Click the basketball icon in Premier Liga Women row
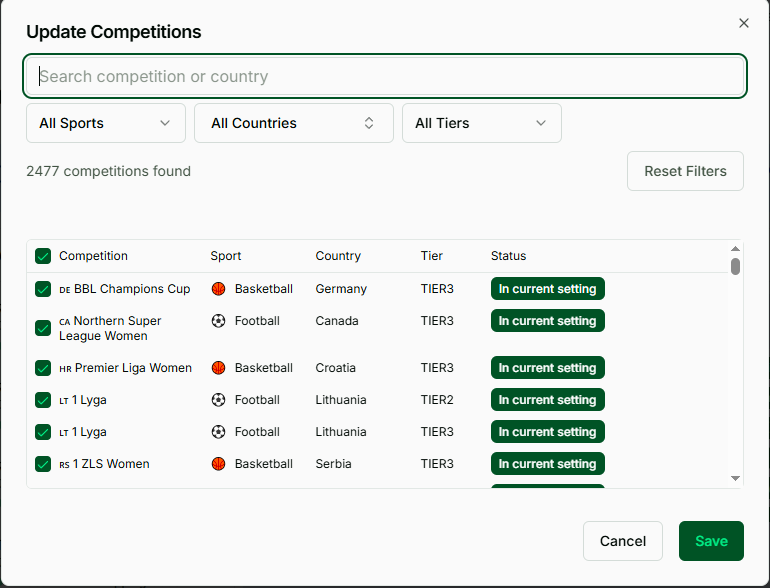This screenshot has height=588, width=770. pyautogui.click(x=219, y=368)
